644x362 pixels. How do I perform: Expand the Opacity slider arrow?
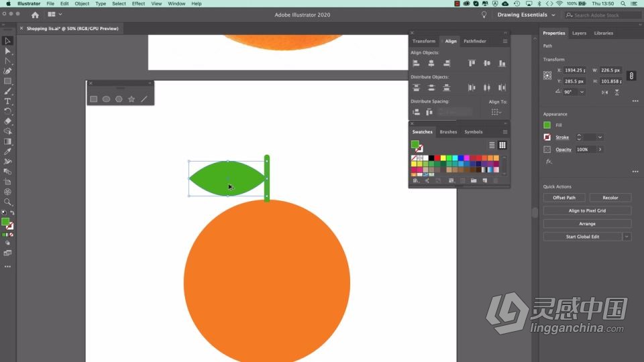pyautogui.click(x=600, y=149)
